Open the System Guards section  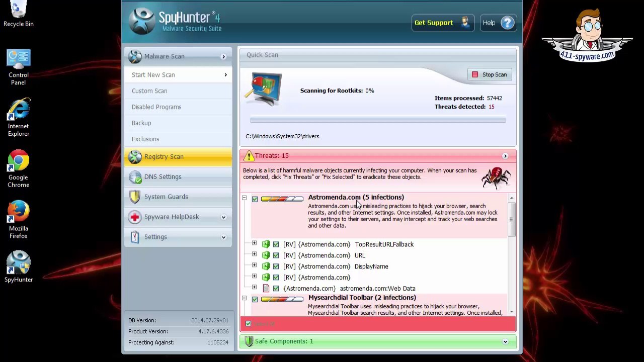(178, 197)
